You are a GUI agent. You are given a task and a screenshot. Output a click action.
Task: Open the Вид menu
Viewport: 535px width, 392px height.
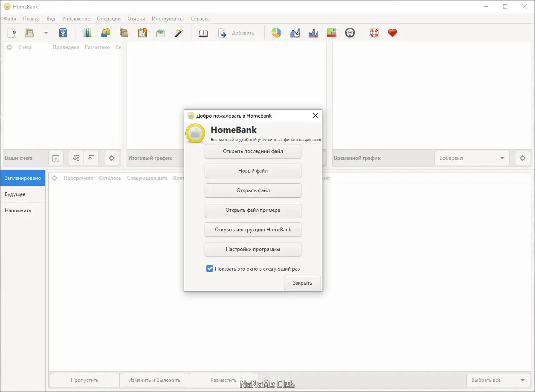(x=51, y=19)
